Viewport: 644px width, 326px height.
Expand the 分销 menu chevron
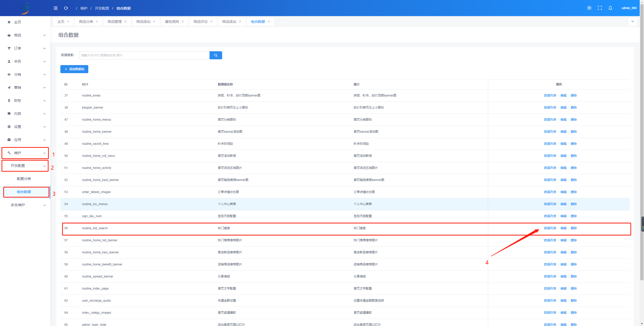point(45,75)
